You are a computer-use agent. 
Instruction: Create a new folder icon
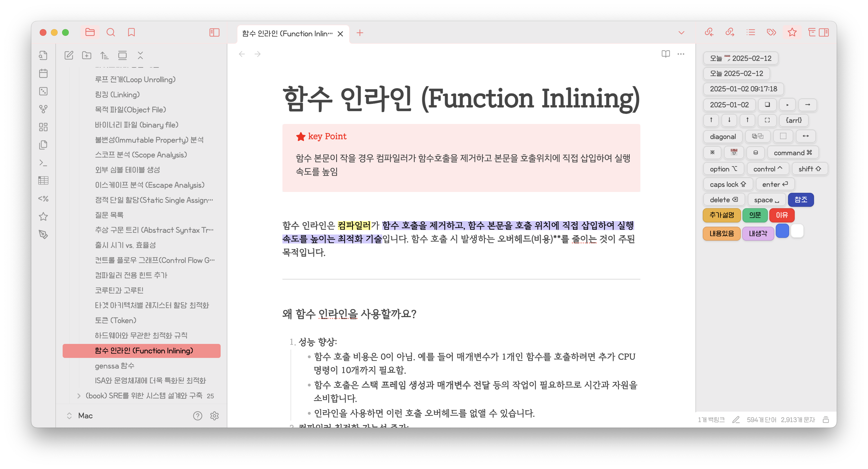87,55
